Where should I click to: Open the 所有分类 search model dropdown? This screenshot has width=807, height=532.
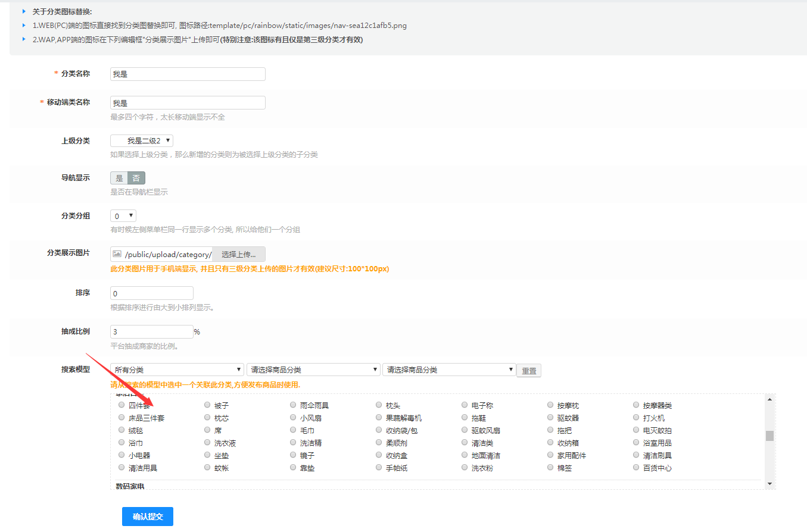click(177, 370)
